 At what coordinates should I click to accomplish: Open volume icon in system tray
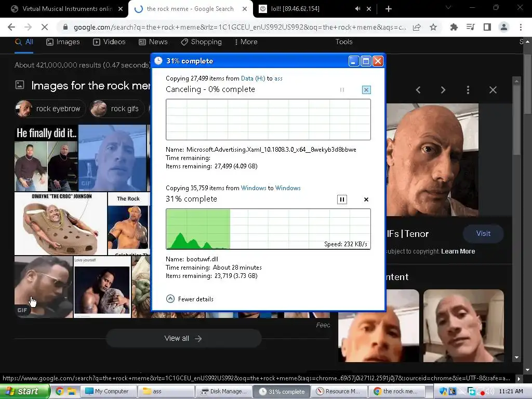tap(489, 392)
